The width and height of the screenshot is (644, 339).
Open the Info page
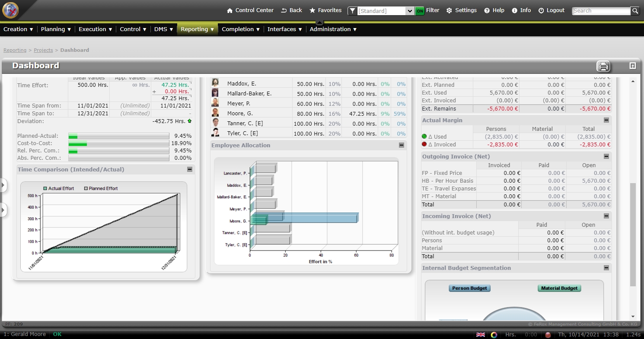pos(521,10)
